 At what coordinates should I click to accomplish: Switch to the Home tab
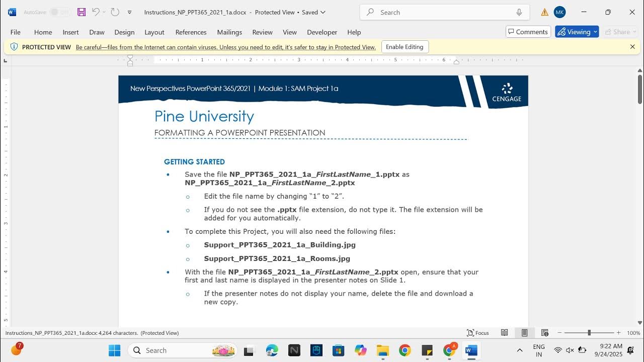pos(43,32)
